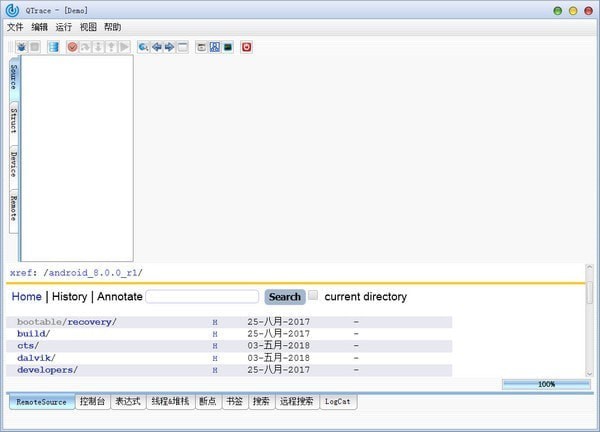The height and width of the screenshot is (432, 600).
Task: Click the red power stop icon
Action: pos(246,47)
